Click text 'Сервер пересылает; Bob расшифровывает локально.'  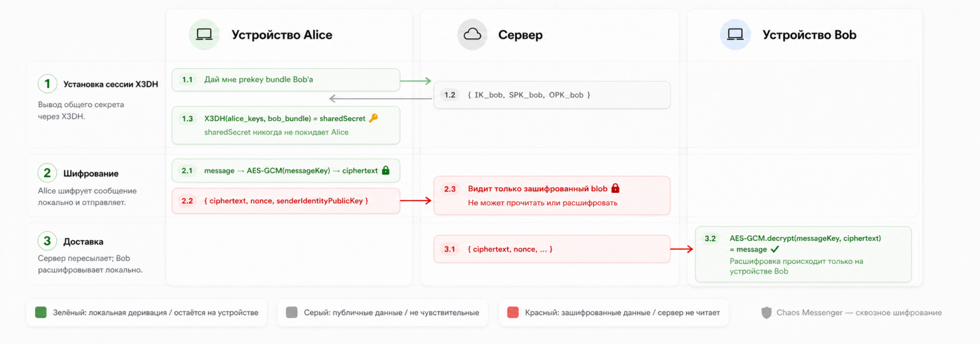tap(90, 264)
